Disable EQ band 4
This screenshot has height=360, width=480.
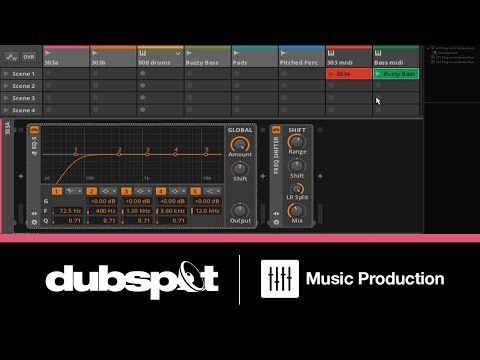pos(161,191)
